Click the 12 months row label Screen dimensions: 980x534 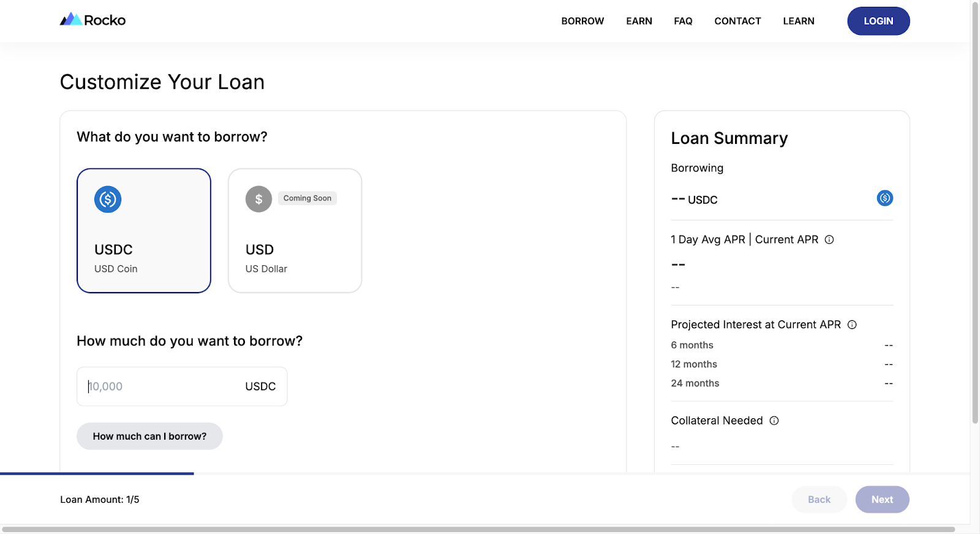(x=694, y=364)
